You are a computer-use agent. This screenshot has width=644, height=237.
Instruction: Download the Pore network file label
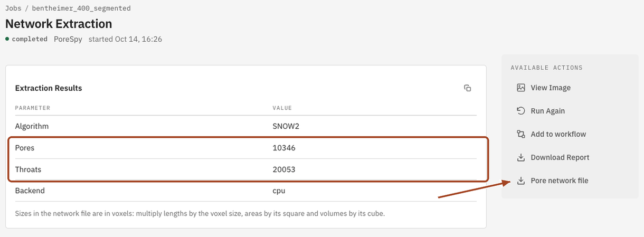pyautogui.click(x=559, y=181)
